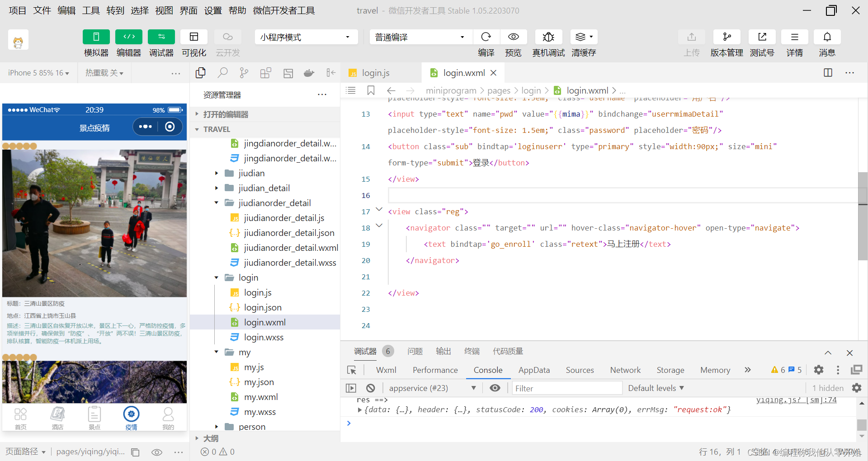Go back with the left arrow
Screen dimensions: 868x461
pyautogui.click(x=392, y=90)
